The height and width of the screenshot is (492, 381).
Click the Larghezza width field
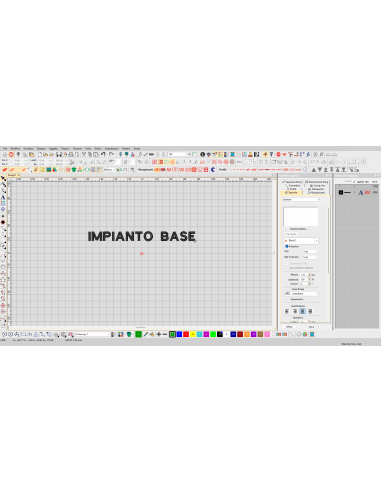tap(303, 279)
